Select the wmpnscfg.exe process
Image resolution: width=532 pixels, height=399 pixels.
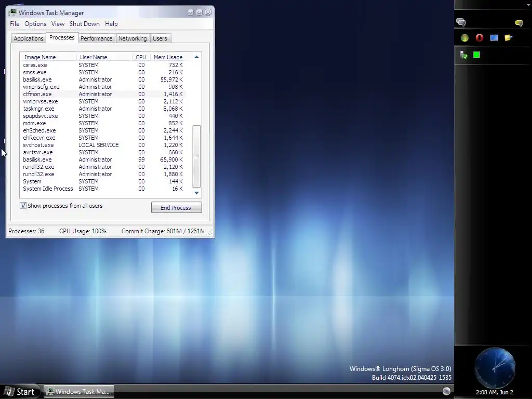tap(103, 87)
